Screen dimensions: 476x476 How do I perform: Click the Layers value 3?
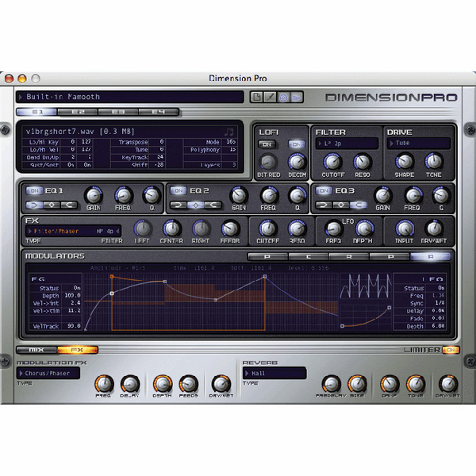[234, 165]
